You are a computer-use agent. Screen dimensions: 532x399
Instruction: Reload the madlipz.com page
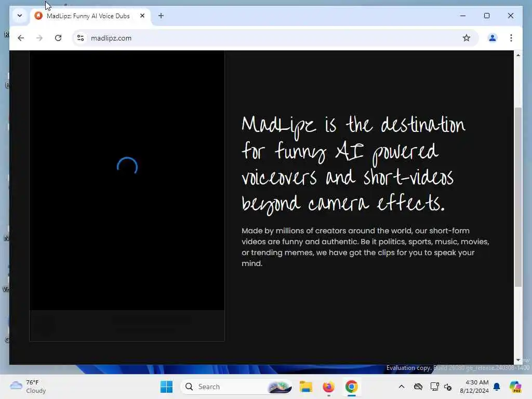pos(58,38)
